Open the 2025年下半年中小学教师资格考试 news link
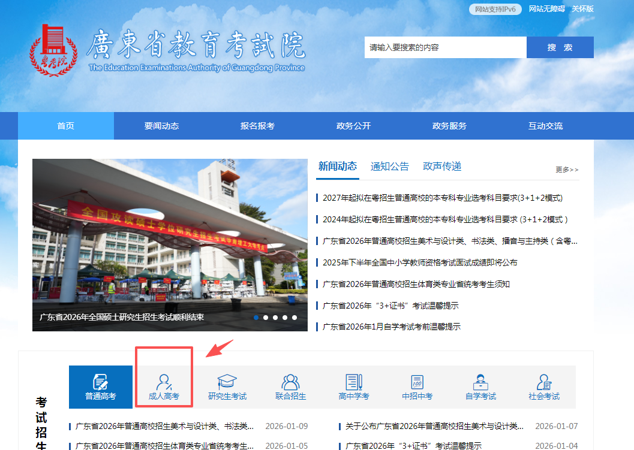Viewport: 634px width, 450px height. 420,262
